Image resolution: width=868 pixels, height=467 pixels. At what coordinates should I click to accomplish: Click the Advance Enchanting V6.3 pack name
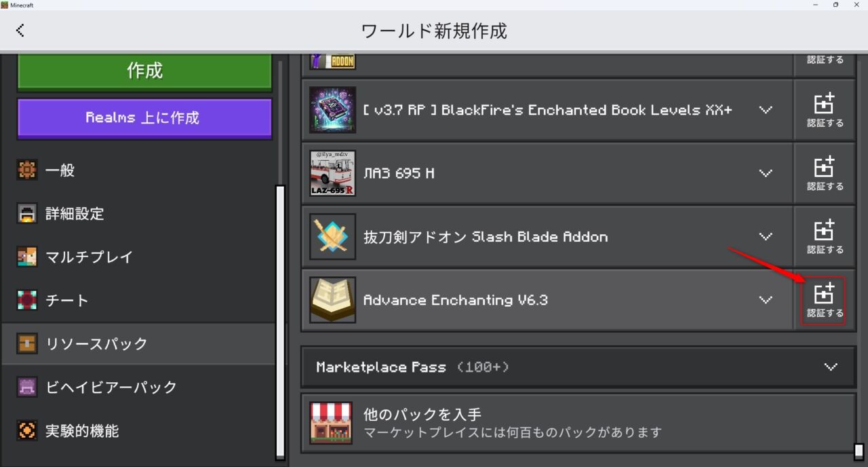point(455,300)
